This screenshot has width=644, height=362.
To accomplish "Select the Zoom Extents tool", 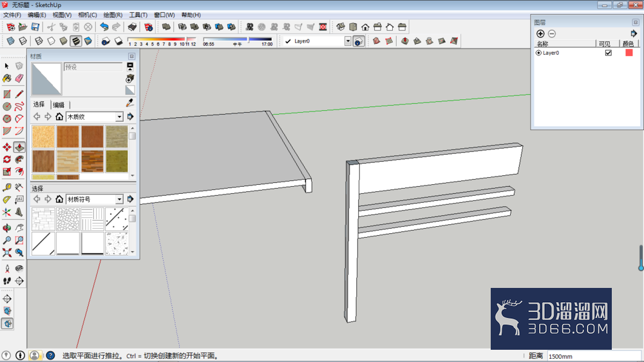I will coord(7,252).
